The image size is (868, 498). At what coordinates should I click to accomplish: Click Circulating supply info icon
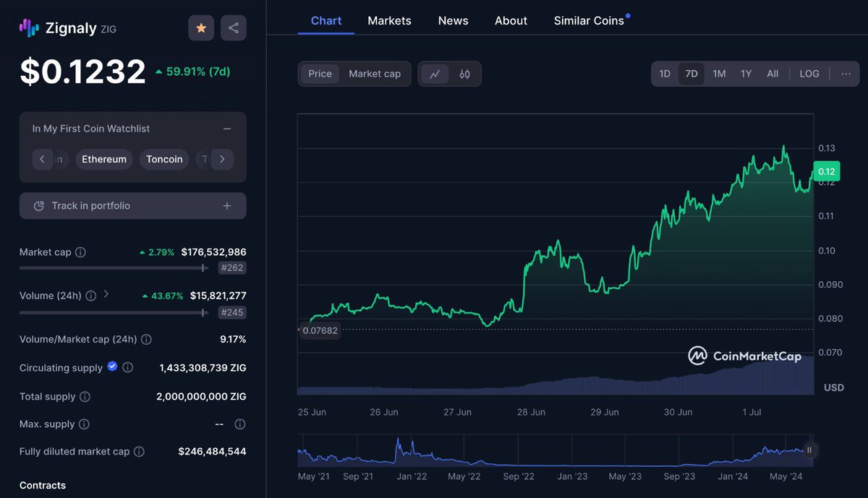coord(128,367)
